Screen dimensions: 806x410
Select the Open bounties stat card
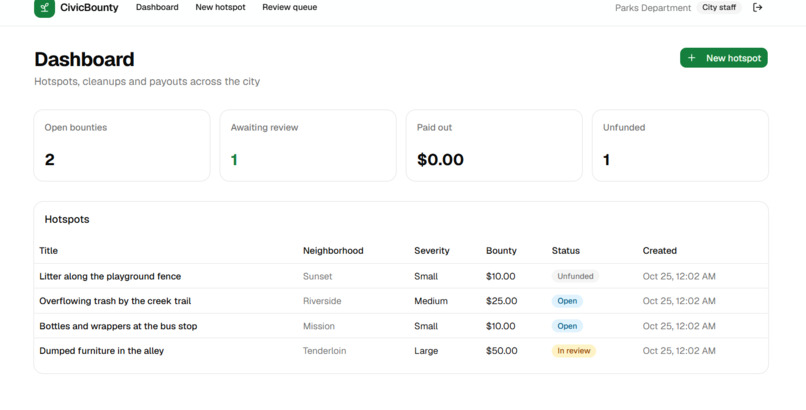pos(122,145)
